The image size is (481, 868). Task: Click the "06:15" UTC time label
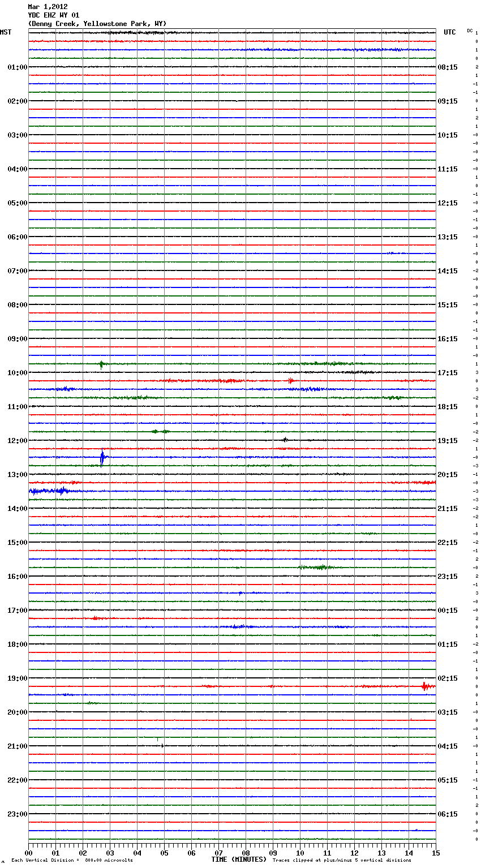pyautogui.click(x=448, y=814)
